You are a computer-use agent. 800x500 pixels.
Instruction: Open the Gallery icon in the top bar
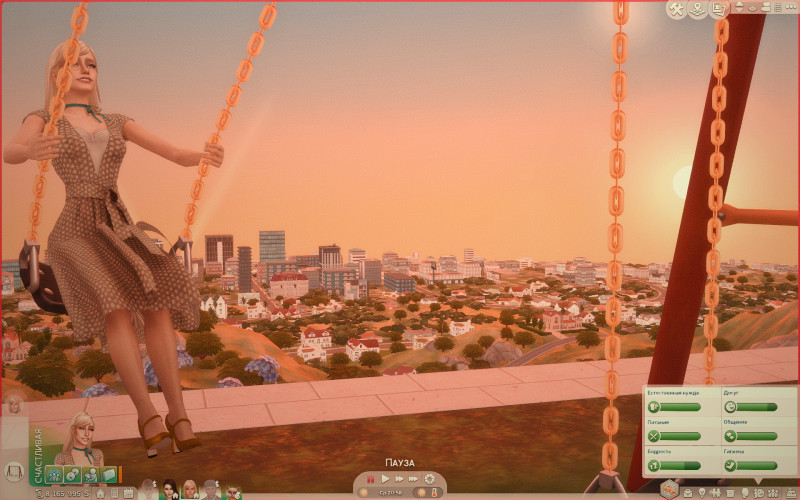[x=719, y=9]
